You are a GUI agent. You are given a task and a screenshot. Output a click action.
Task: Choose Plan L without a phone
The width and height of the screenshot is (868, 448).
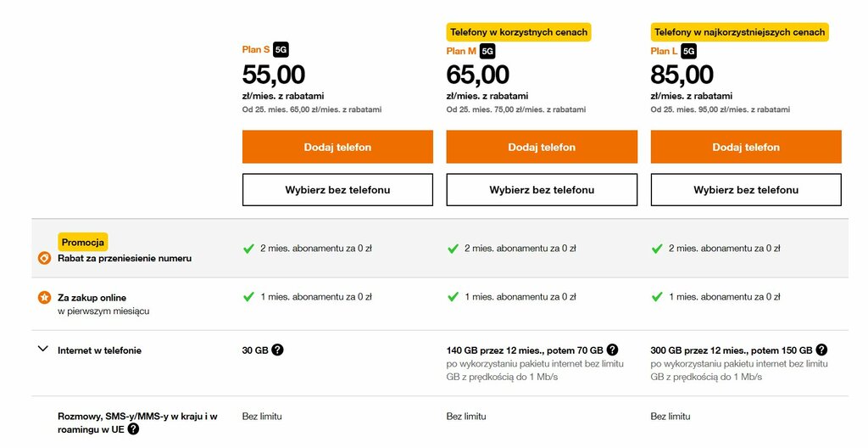pos(746,190)
